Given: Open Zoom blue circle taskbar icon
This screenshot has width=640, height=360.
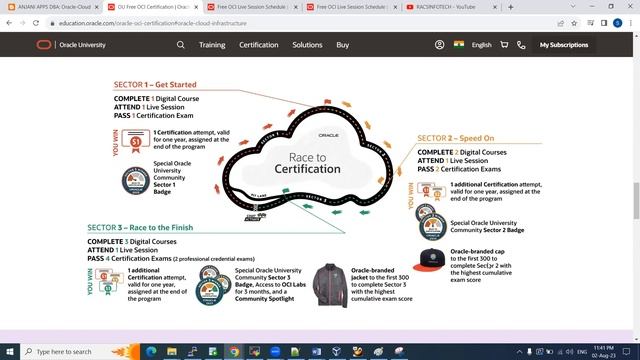Looking at the screenshot, I should (x=275, y=351).
